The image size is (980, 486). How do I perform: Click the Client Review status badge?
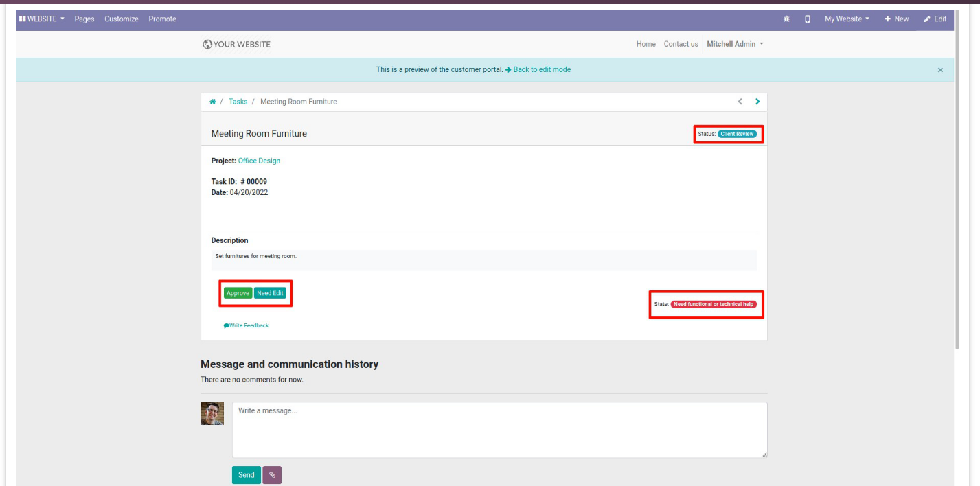pos(738,134)
